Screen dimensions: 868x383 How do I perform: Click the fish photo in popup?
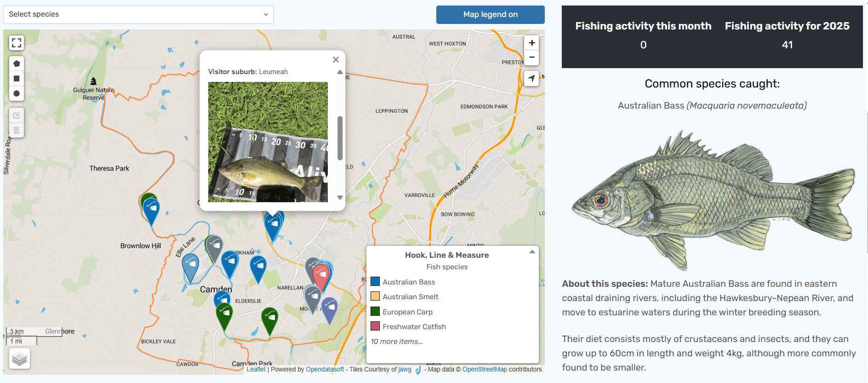coord(268,142)
